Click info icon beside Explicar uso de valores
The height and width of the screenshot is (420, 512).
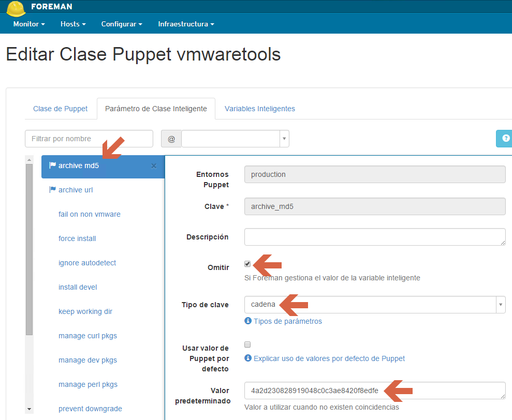pos(248,358)
